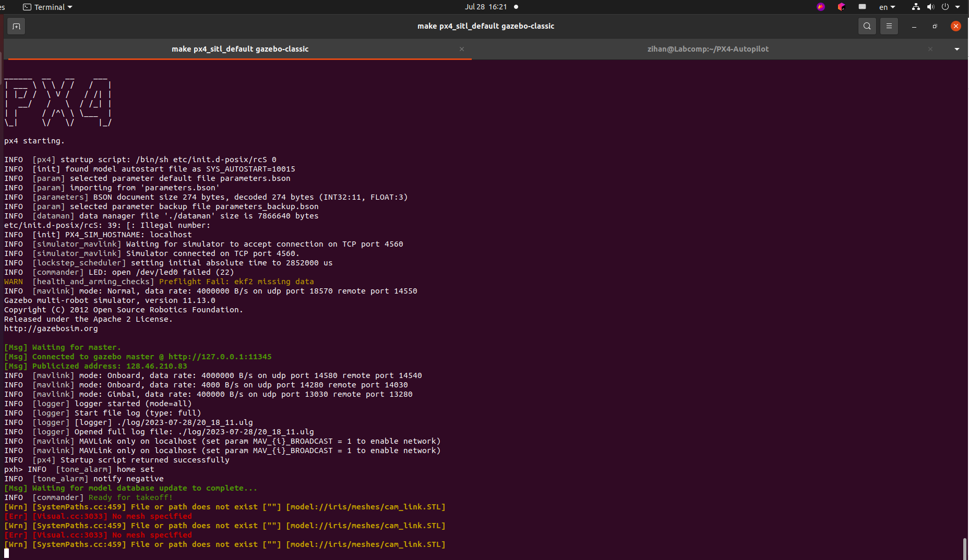Open the terminal search icon
Viewport: 969px width, 560px height.
867,26
